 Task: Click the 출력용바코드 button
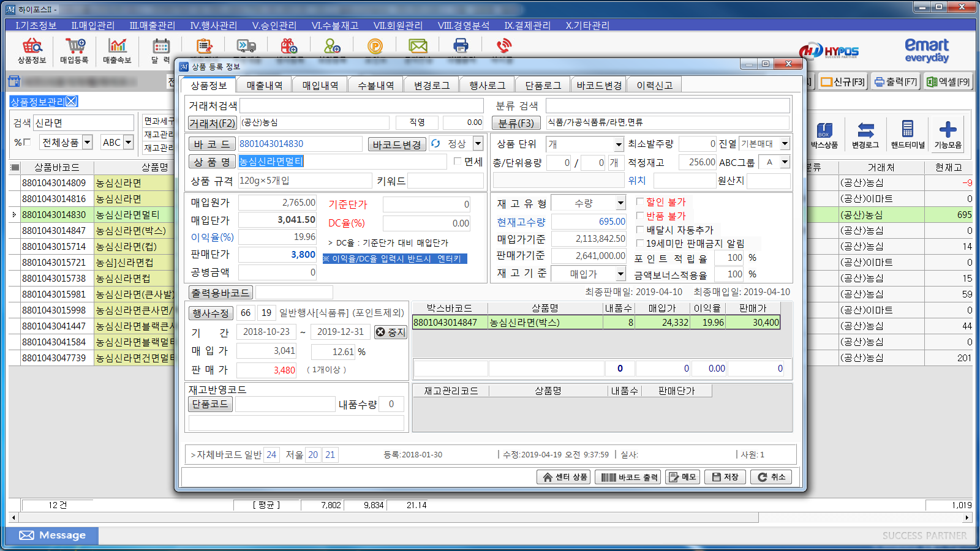221,293
